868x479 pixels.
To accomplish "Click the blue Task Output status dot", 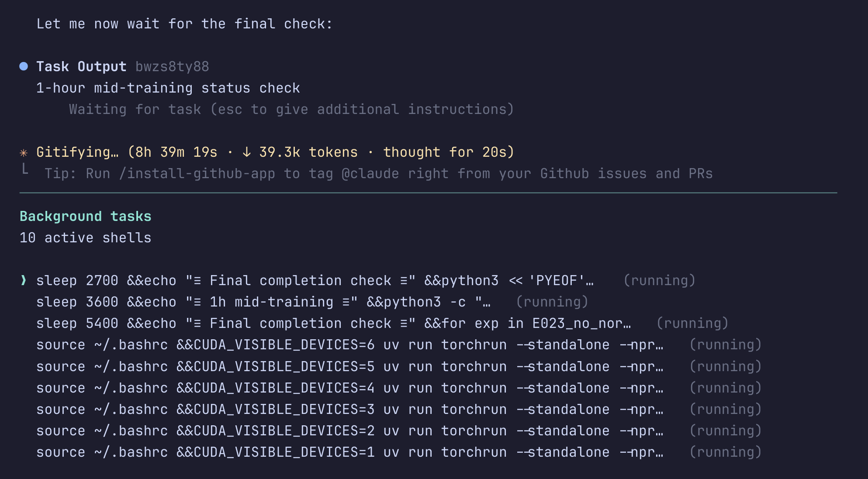I will [x=24, y=66].
